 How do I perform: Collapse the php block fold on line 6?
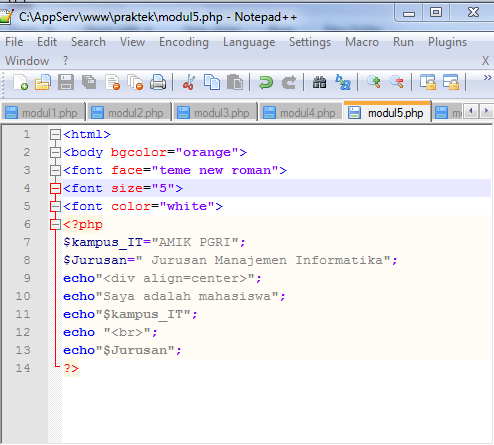55,225
